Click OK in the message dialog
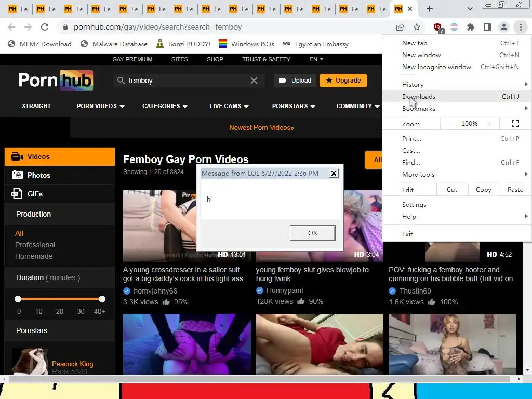This screenshot has width=532, height=399. click(x=312, y=233)
